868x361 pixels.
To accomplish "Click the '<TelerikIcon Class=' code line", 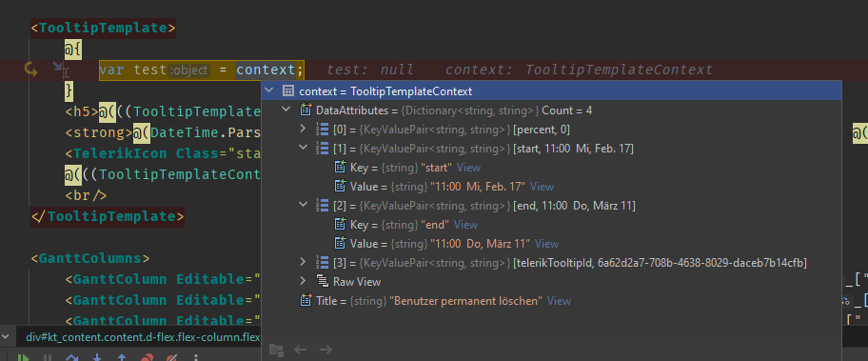I will pyautogui.click(x=163, y=153).
